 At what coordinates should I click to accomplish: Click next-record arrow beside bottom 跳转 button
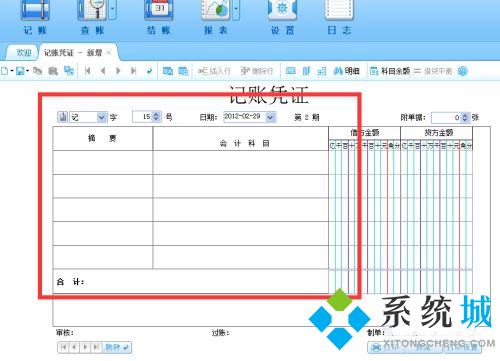coord(85,347)
